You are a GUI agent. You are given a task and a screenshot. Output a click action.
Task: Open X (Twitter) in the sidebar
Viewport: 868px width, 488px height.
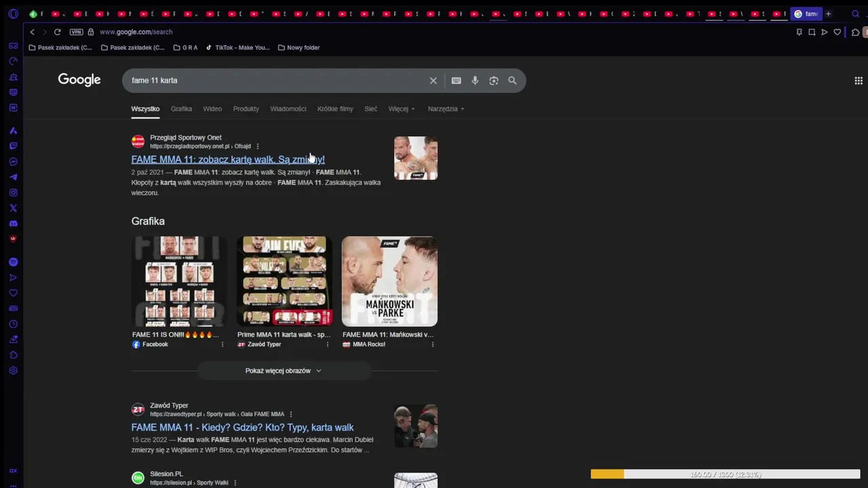tap(13, 208)
